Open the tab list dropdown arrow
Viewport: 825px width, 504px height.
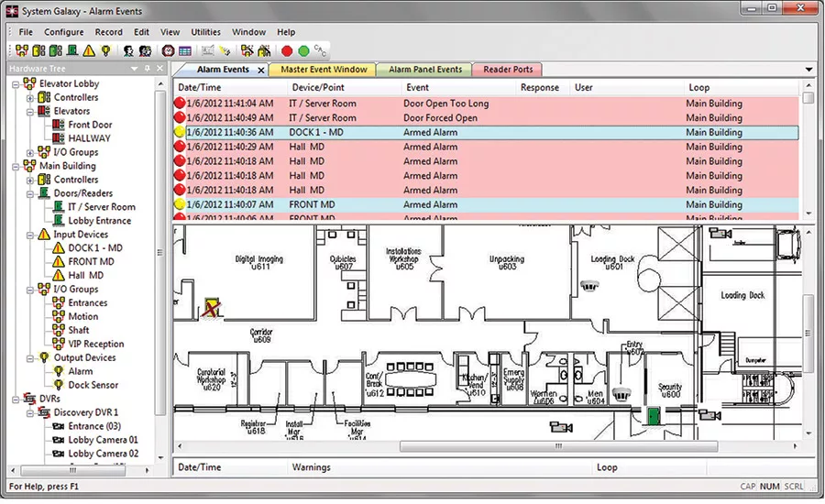(808, 70)
